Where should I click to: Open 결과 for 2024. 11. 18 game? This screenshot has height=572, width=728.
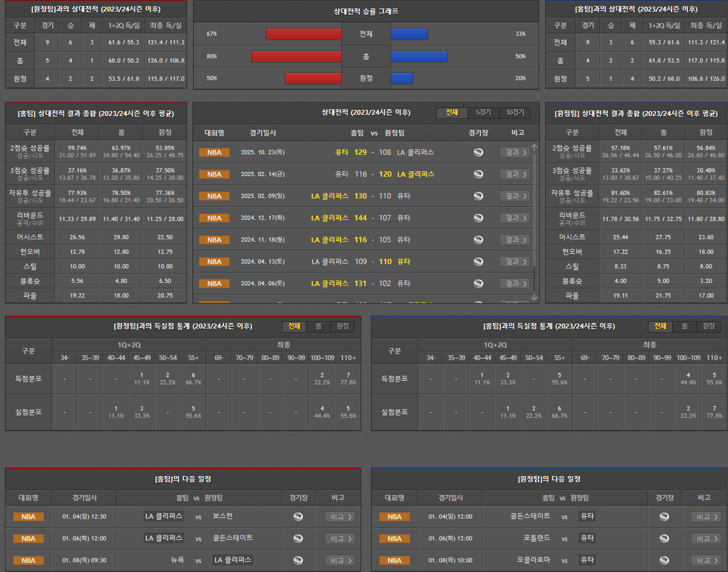pyautogui.click(x=515, y=240)
